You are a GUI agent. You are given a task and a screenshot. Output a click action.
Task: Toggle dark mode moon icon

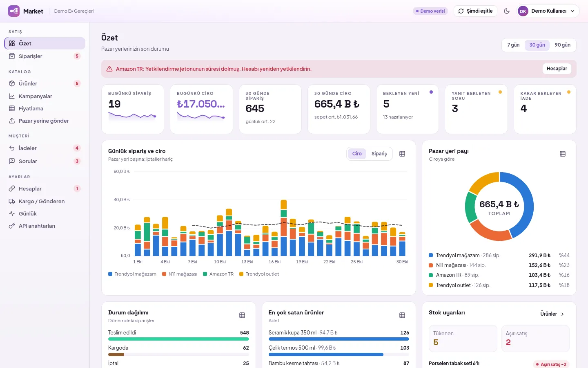[507, 11]
